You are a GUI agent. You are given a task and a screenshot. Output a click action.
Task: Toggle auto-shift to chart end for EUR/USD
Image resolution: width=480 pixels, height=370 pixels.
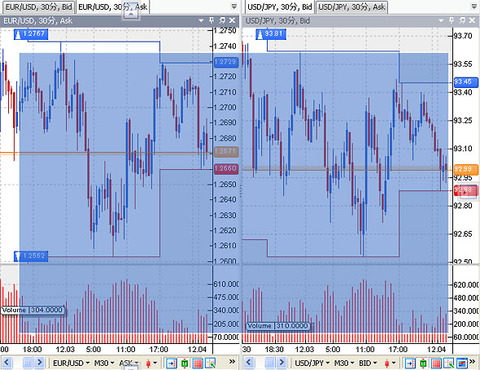[x=171, y=363]
